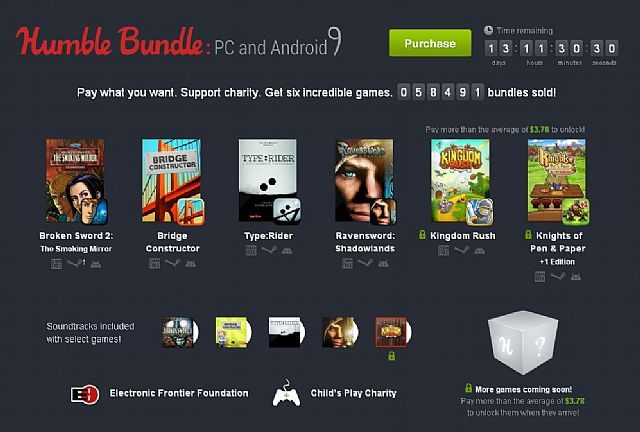Screen dimensions: 640x432
Task: Select the Type:Rider game cover
Action: (x=269, y=182)
